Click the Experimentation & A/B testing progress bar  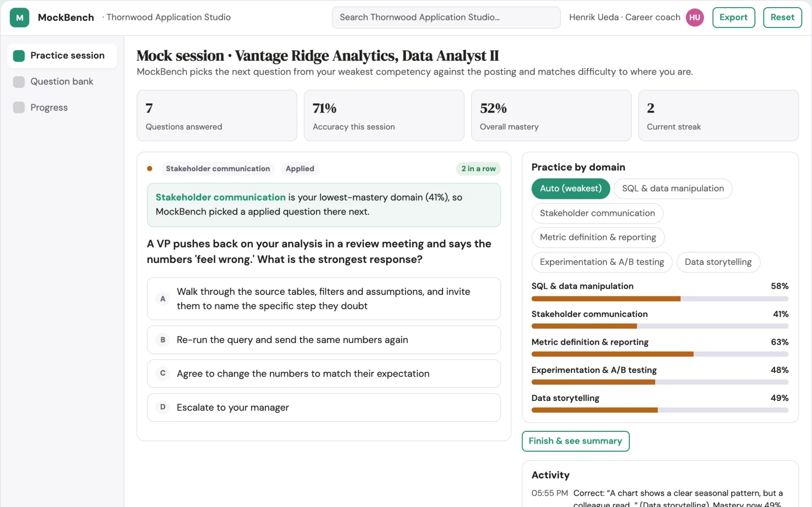pyautogui.click(x=660, y=382)
